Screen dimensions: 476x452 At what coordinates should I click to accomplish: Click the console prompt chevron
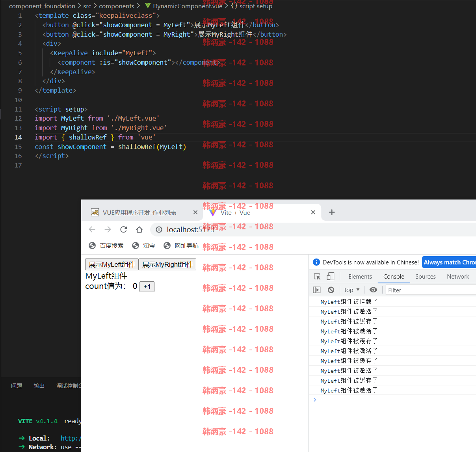pyautogui.click(x=315, y=400)
